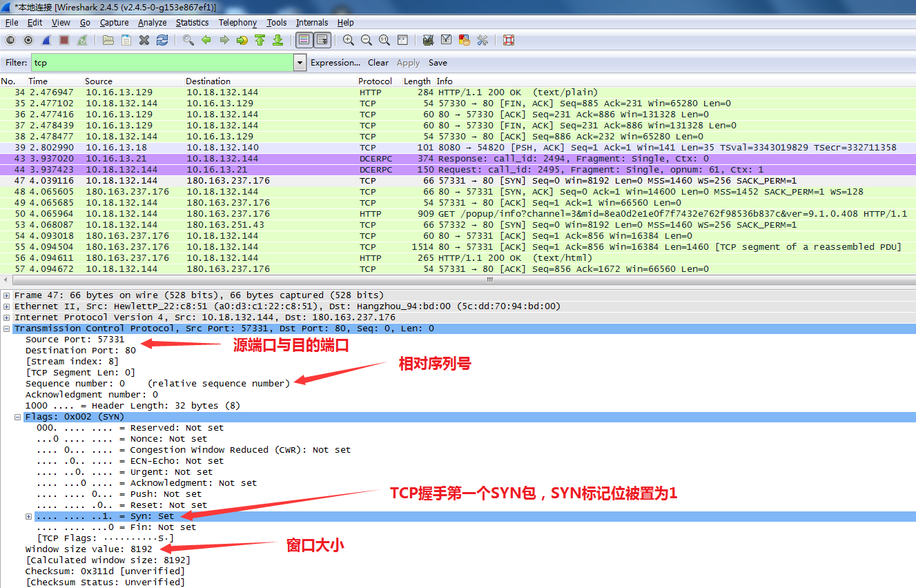Edit coloring rules icon
This screenshot has height=588, width=916.
coord(464,40)
